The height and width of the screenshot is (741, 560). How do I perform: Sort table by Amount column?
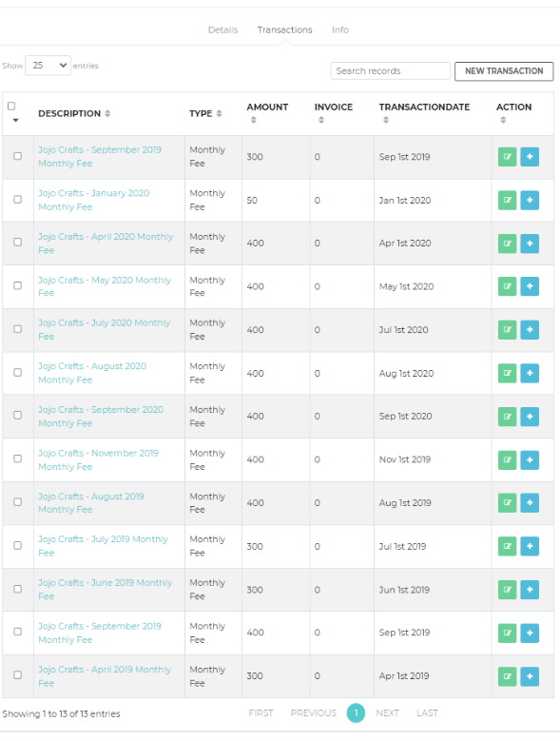(254, 120)
